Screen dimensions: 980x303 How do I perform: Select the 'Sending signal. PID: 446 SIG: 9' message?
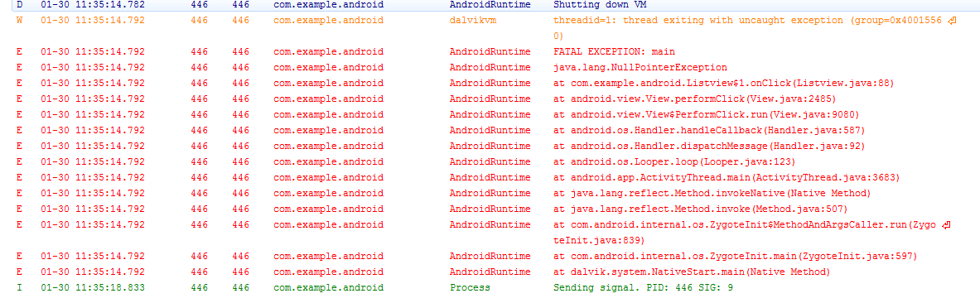(x=644, y=288)
